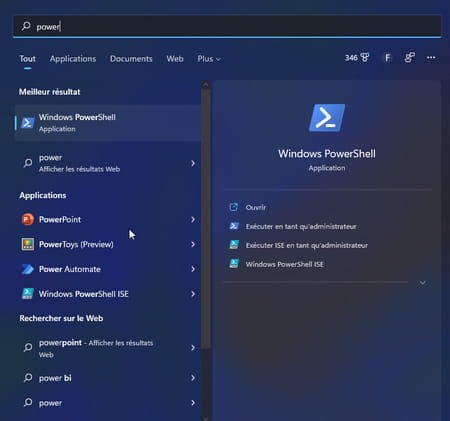This screenshot has width=450, height=421.
Task: Open the Plus dropdown filter
Action: click(209, 59)
